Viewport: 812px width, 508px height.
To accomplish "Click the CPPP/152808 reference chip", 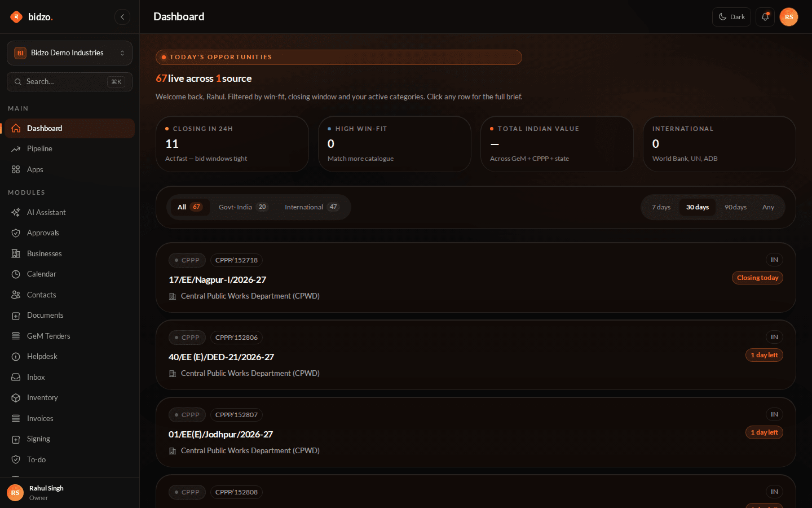I will tap(236, 492).
